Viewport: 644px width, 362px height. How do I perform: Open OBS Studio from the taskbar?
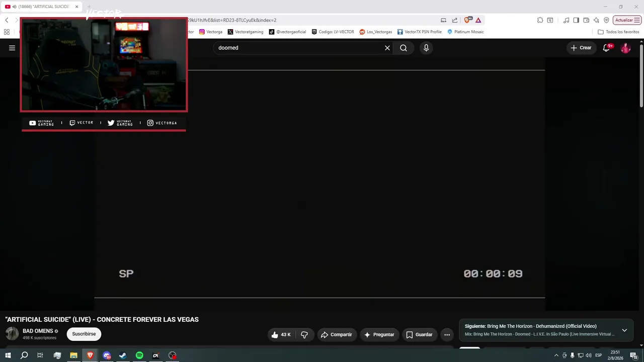pos(173,355)
